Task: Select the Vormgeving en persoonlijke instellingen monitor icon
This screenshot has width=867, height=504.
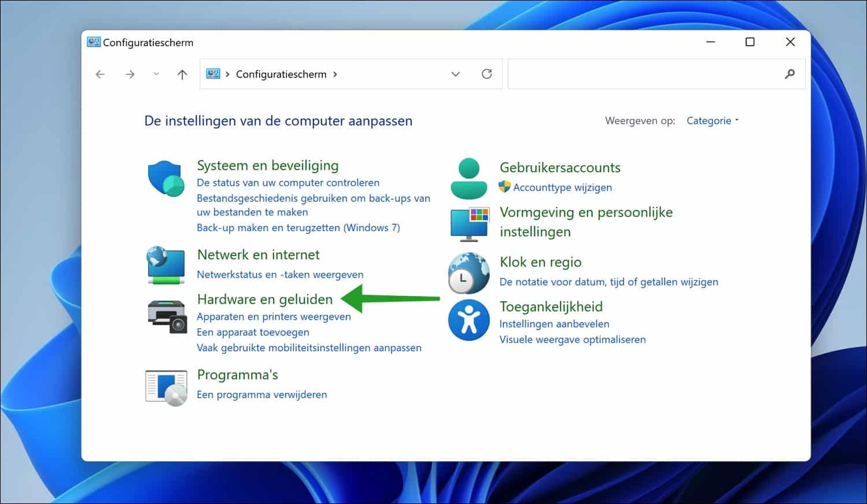Action: 468,224
